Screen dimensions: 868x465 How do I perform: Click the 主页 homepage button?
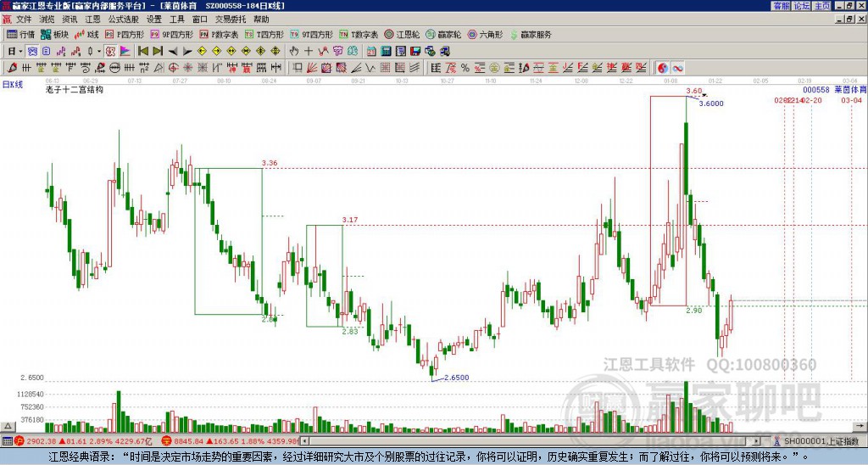click(821, 6)
